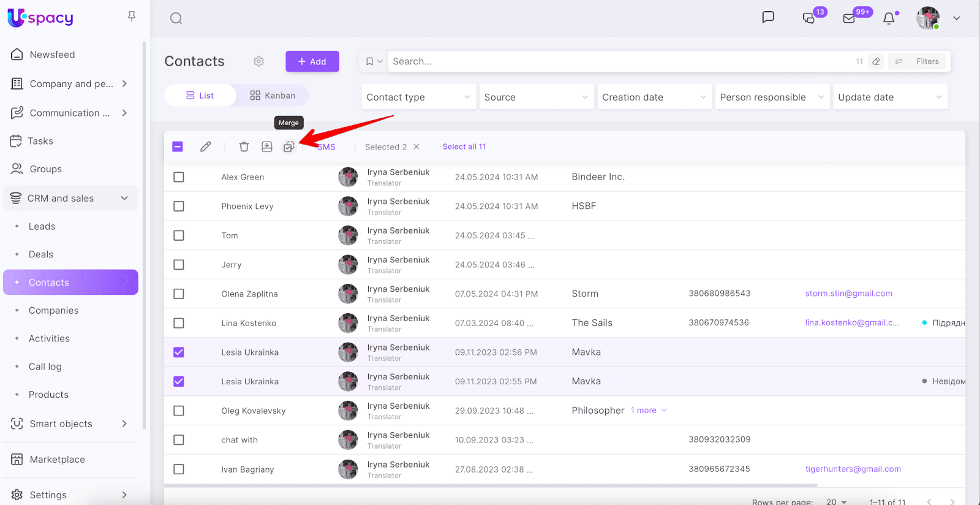Click into the Search contacts field
Image resolution: width=980 pixels, height=505 pixels.
coord(619,61)
